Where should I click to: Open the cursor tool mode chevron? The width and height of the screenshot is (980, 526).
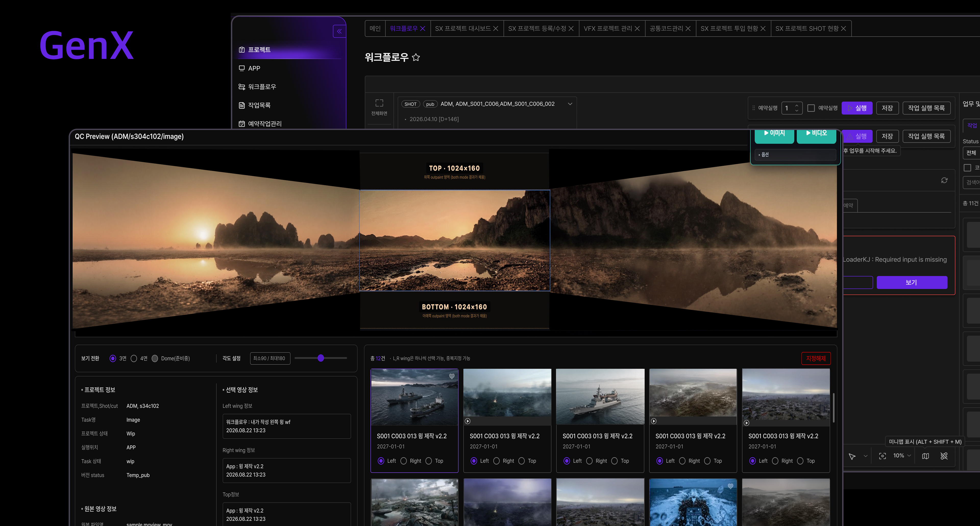865,456
